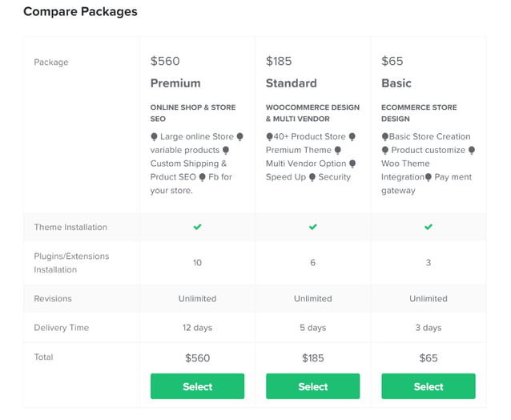Click the $560 price at top
Image resolution: width=511 pixels, height=420 pixels.
pos(165,61)
